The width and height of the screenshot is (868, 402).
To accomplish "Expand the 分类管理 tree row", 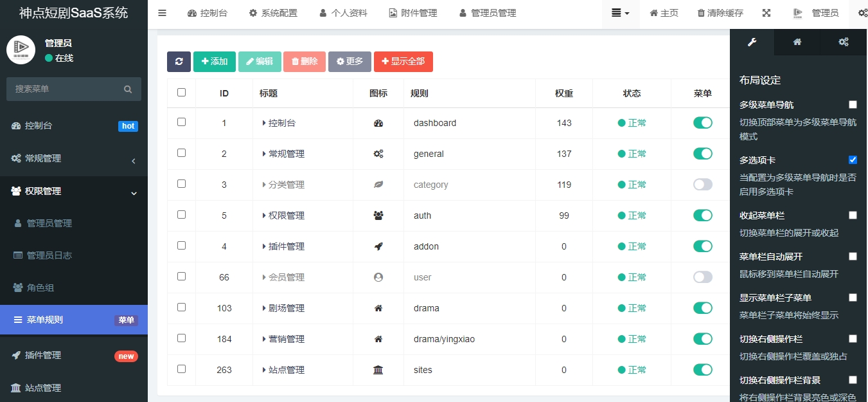I will point(264,185).
